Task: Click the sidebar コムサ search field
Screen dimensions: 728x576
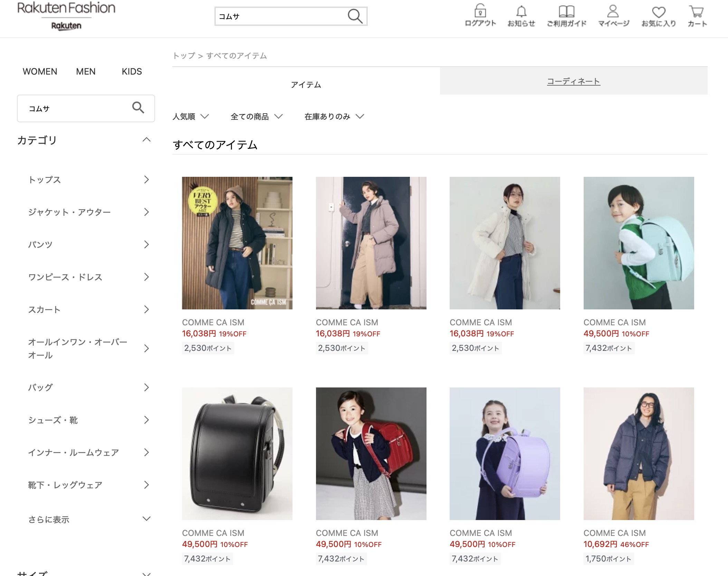Action: [x=76, y=109]
